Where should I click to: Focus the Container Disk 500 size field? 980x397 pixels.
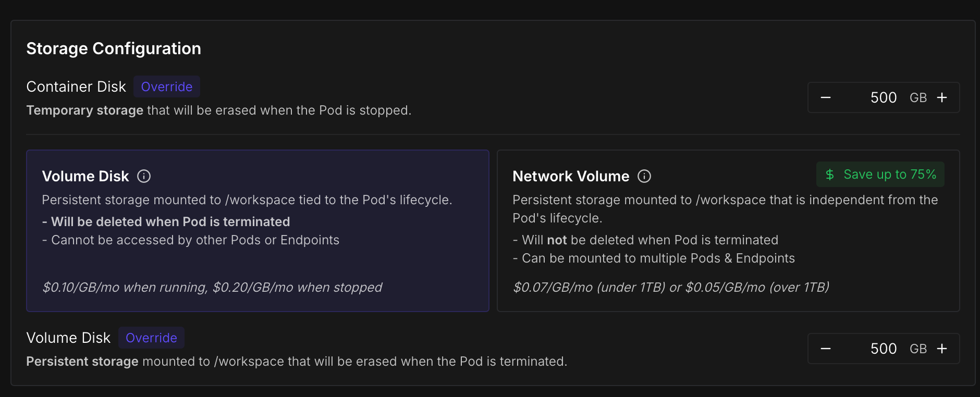[x=883, y=98]
